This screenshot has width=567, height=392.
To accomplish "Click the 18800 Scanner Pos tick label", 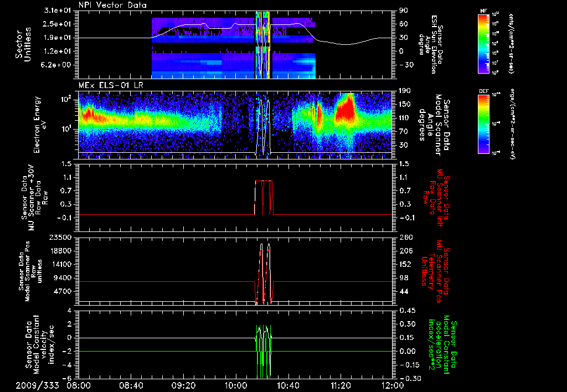I will pyautogui.click(x=61, y=251).
